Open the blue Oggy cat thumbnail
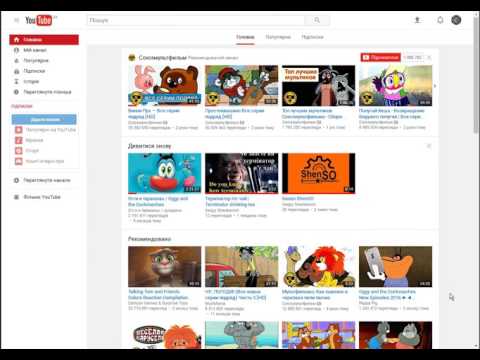 coord(165,173)
